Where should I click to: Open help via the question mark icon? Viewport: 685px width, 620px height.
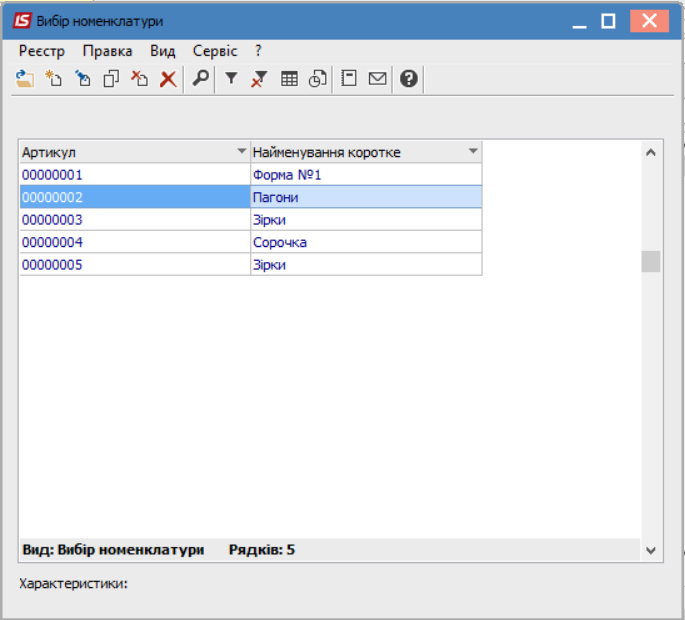point(408,79)
